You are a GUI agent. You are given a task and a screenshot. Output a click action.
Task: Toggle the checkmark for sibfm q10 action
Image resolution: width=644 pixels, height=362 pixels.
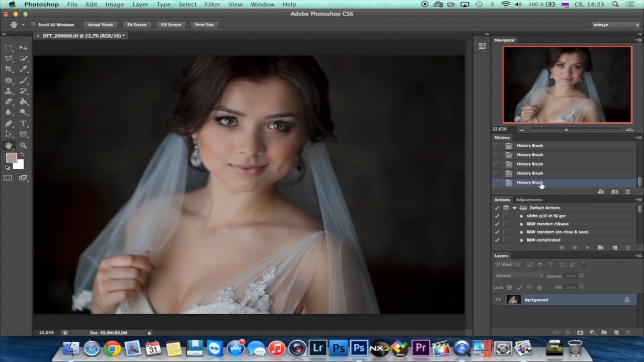click(x=497, y=216)
